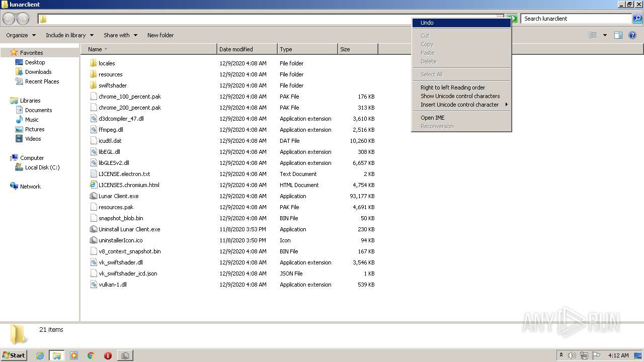
Task: Click the network tray icon
Action: (584, 355)
